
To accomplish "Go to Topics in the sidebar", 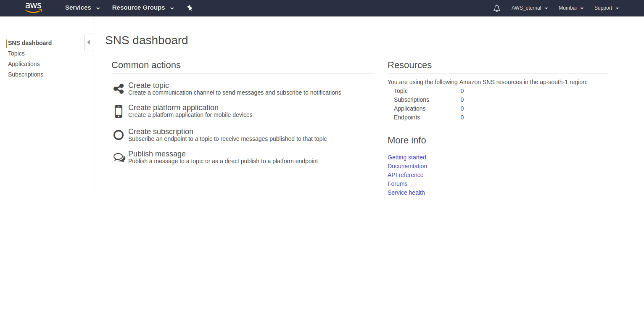I will point(16,53).
